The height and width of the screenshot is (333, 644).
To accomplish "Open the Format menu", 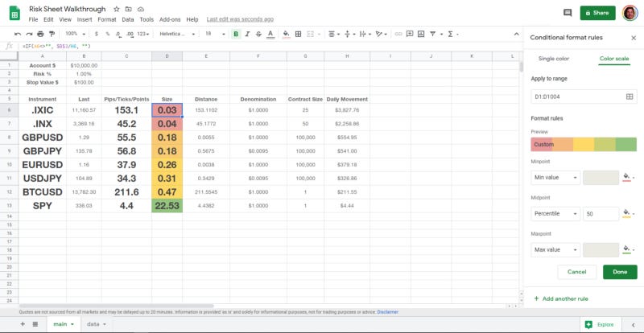I will [x=107, y=19].
